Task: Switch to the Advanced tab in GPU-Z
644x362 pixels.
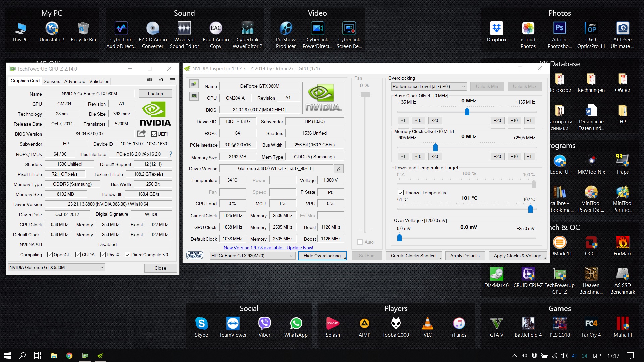Action: 74,81
